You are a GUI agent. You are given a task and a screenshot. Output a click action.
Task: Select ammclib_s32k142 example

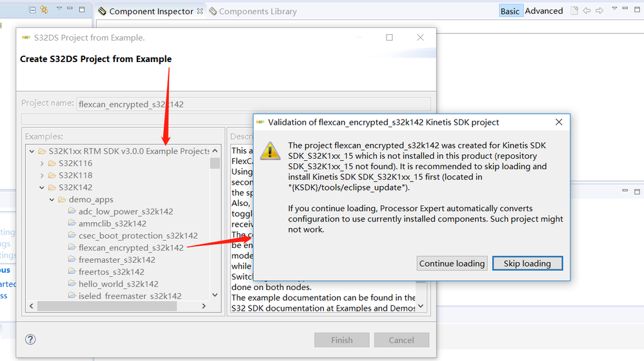point(112,223)
